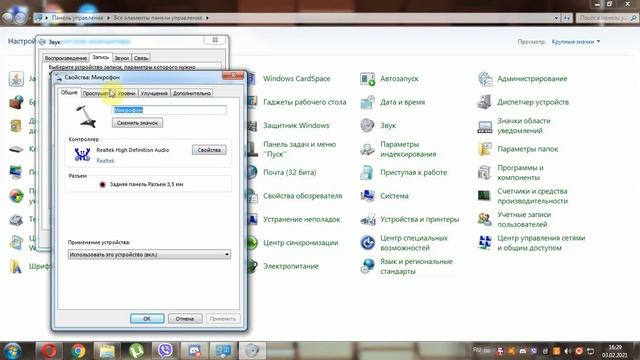Screen dimensions: 640x360
Task: Open Windows CardSpace in Control Panel
Action: point(296,78)
